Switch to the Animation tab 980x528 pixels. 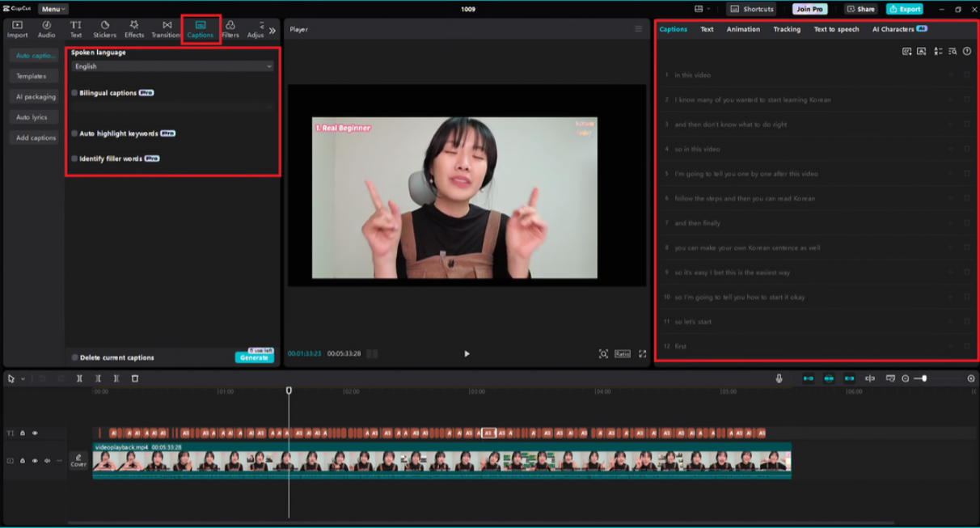pos(743,29)
